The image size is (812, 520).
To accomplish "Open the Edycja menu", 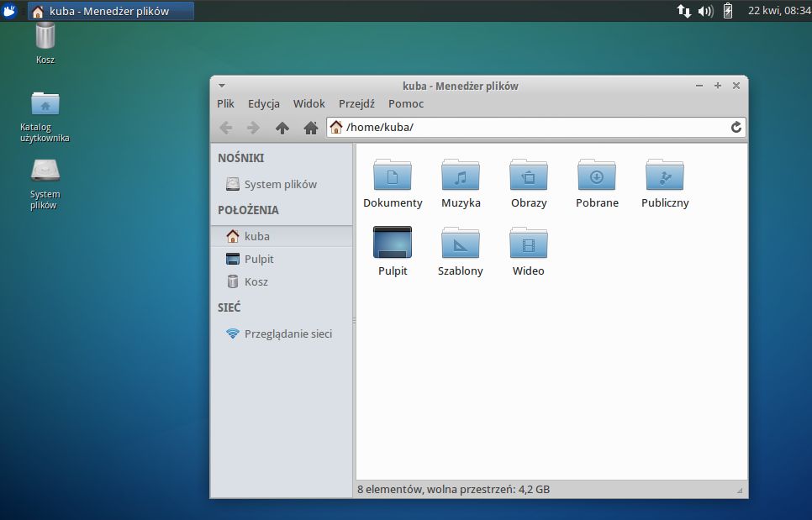I will [x=263, y=103].
